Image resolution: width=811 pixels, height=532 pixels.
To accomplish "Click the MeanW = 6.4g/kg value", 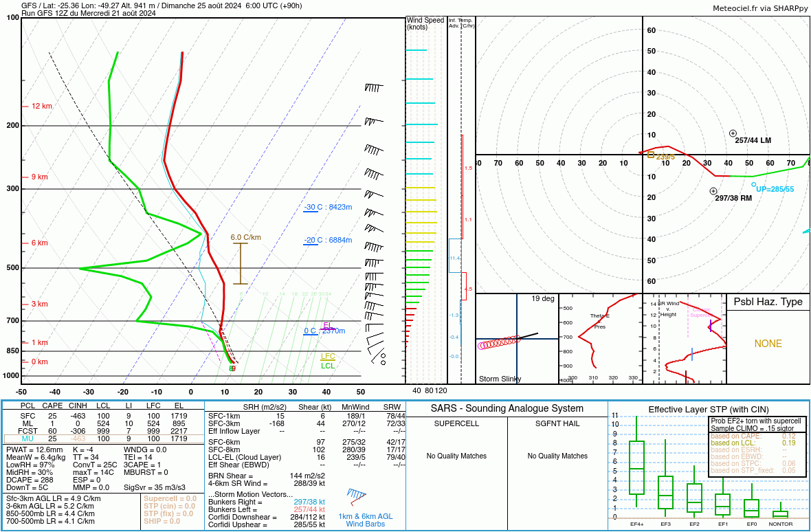I will click(36, 457).
